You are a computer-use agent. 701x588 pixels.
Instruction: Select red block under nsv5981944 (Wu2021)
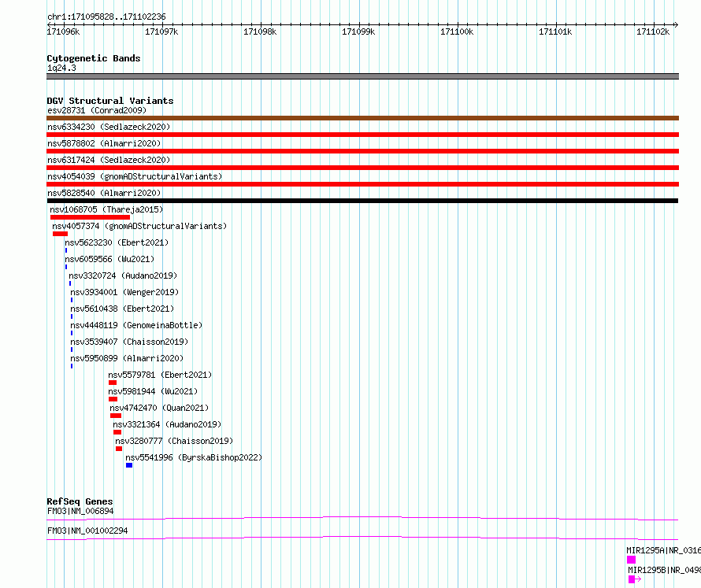113,399
